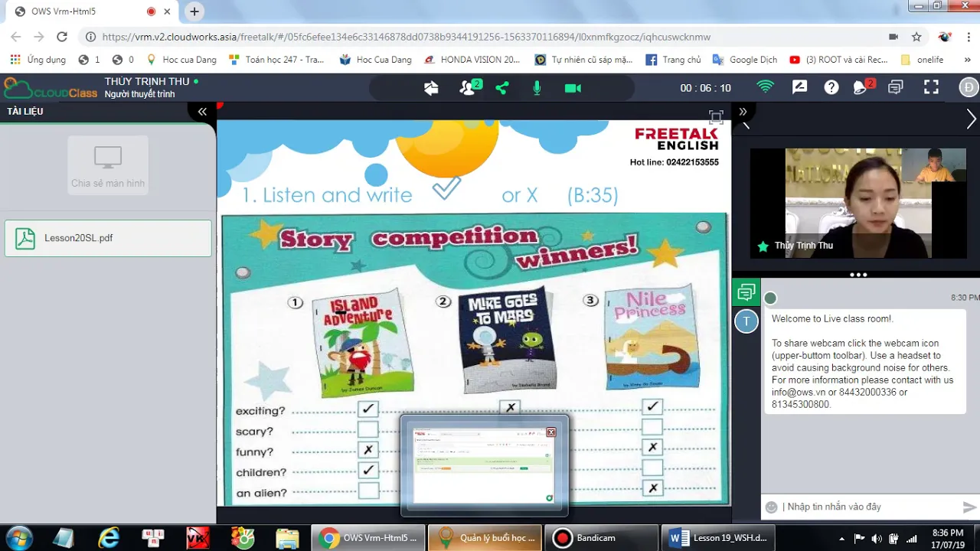Image resolution: width=980 pixels, height=551 pixels.
Task: Go back in browser
Action: 16,37
